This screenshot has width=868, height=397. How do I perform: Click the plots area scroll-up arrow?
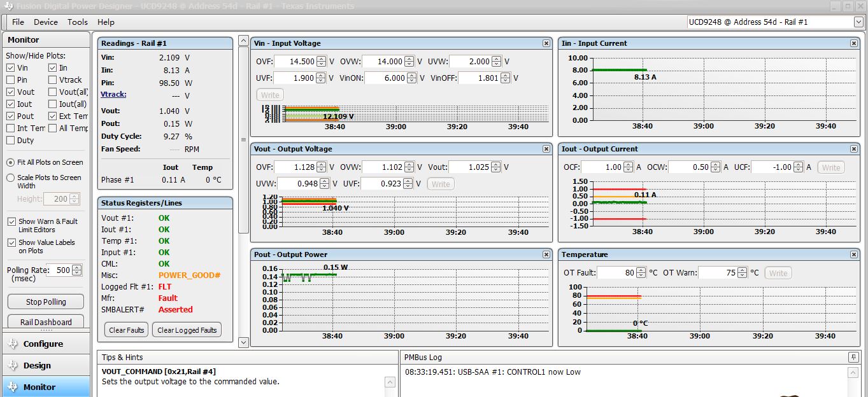point(243,41)
